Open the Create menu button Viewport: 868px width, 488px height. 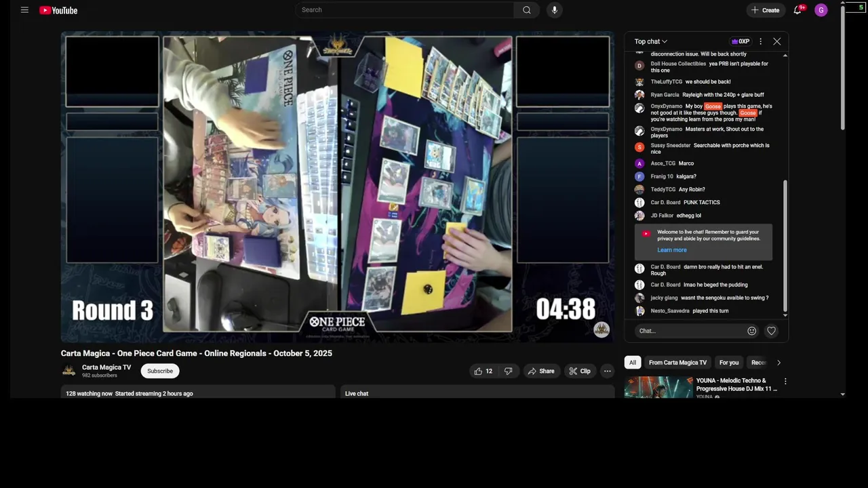point(765,10)
